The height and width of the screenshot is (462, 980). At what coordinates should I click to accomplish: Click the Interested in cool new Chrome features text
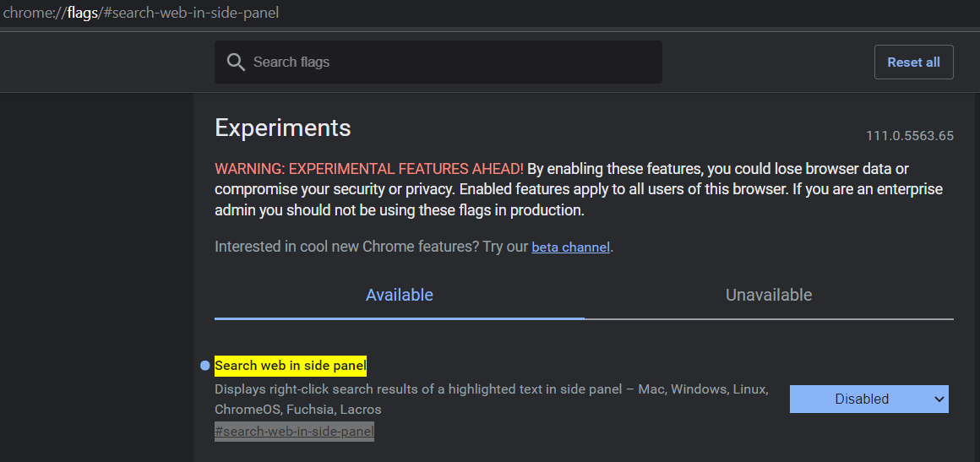(x=372, y=247)
